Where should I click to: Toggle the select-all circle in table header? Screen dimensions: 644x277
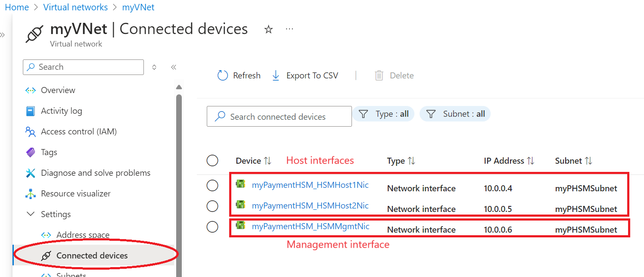[x=212, y=161]
